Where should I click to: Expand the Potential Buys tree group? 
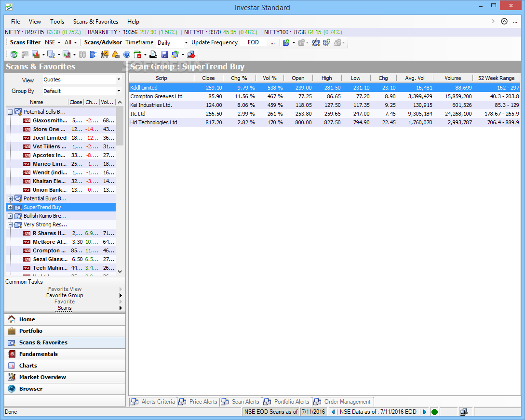11,198
